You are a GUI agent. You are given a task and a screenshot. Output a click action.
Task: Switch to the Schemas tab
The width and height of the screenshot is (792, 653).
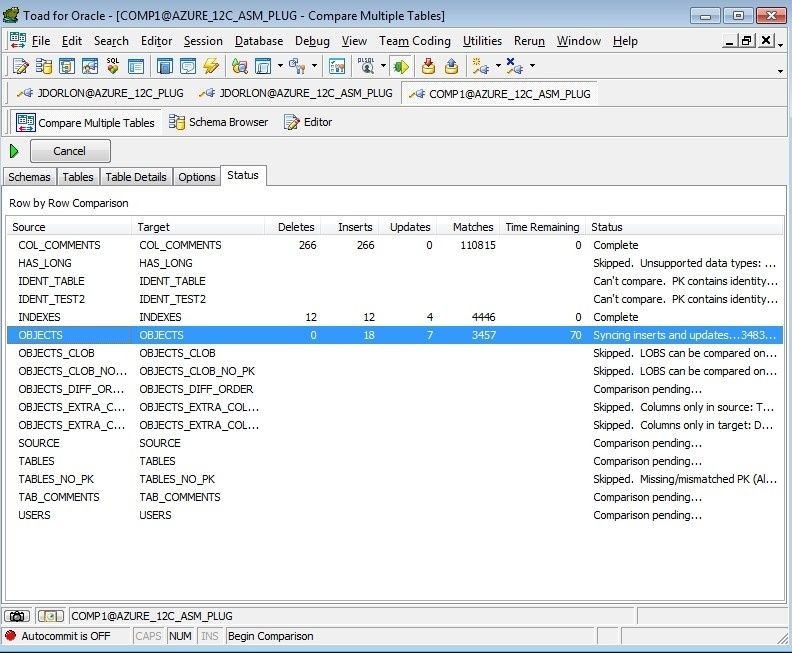(x=29, y=177)
